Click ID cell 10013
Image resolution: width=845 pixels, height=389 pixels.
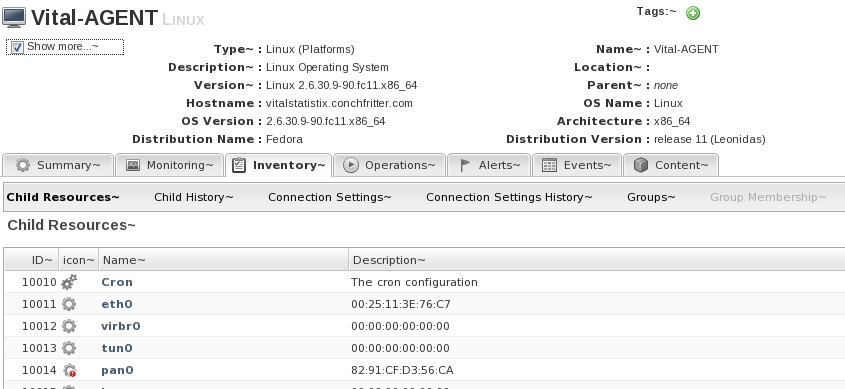click(39, 349)
